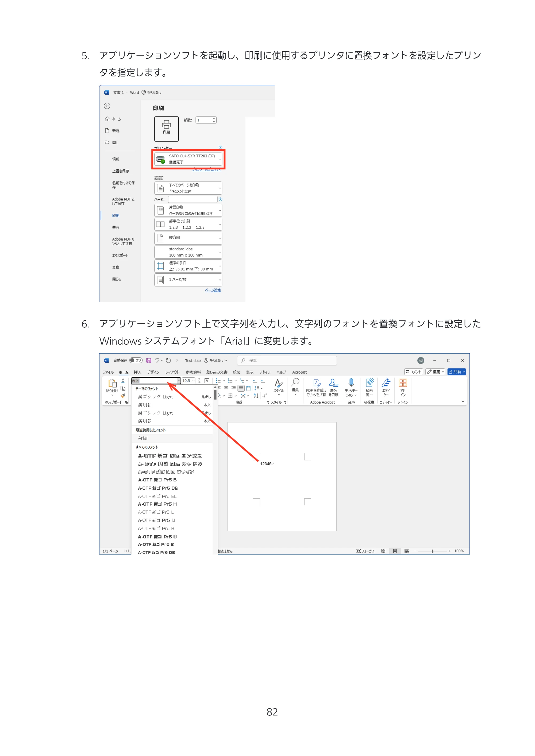This screenshot has width=535, height=756.
Task: Click the back arrow in the print backstage
Action: [x=107, y=106]
